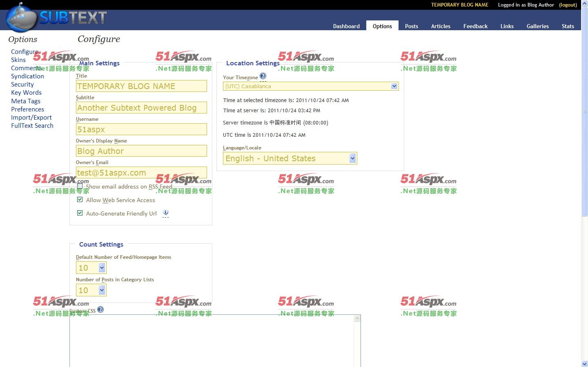
Task: Click the blog Title input field
Action: coord(141,86)
